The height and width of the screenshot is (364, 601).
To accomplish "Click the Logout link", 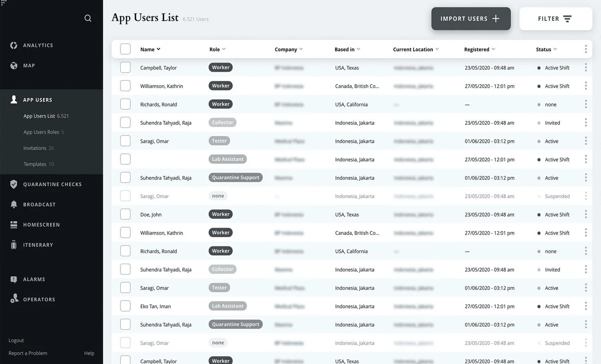I will tap(16, 340).
